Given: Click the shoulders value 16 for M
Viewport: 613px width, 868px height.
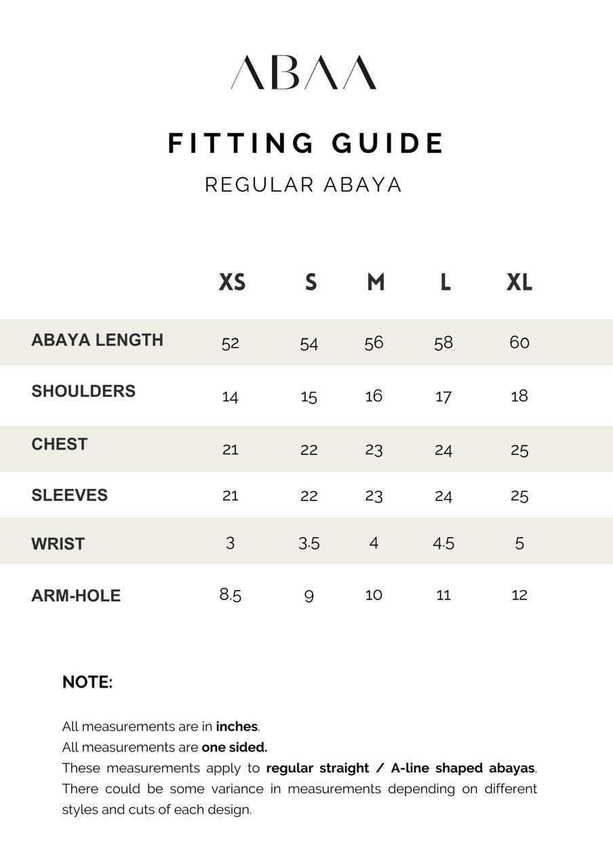Looking at the screenshot, I should (x=374, y=396).
